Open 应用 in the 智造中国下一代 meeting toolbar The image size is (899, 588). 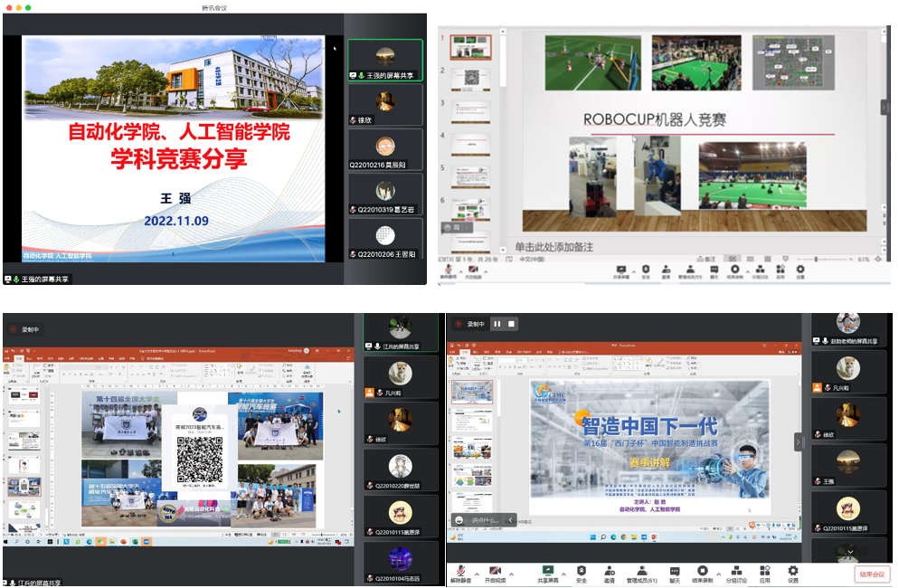(x=765, y=574)
